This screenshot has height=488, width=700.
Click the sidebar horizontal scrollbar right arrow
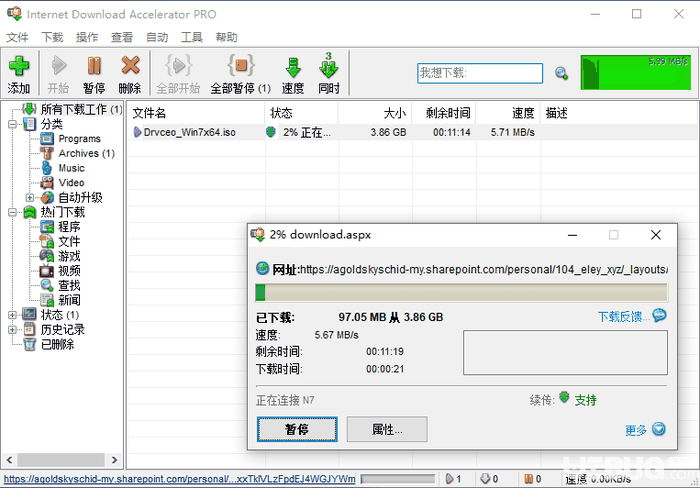pyautogui.click(x=114, y=459)
